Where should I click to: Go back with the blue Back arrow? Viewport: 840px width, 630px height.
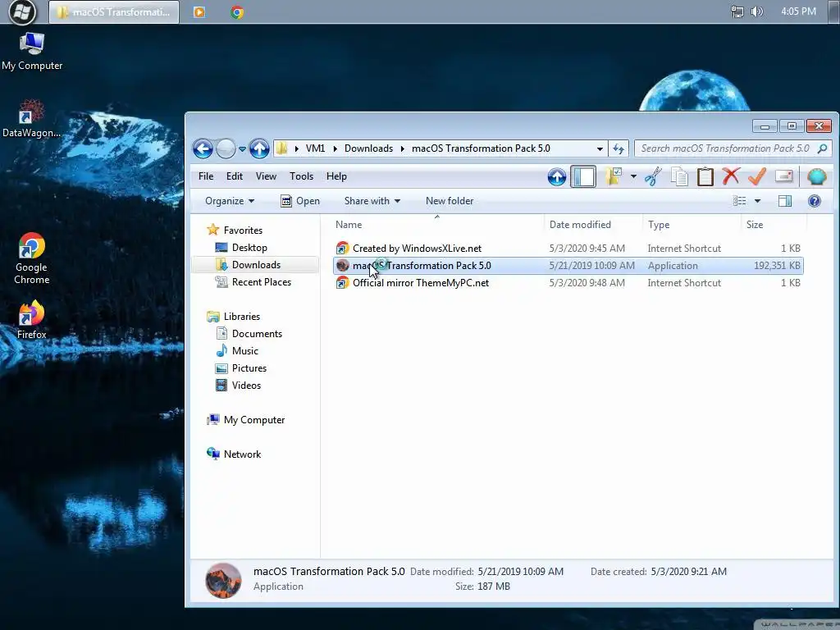coord(203,148)
